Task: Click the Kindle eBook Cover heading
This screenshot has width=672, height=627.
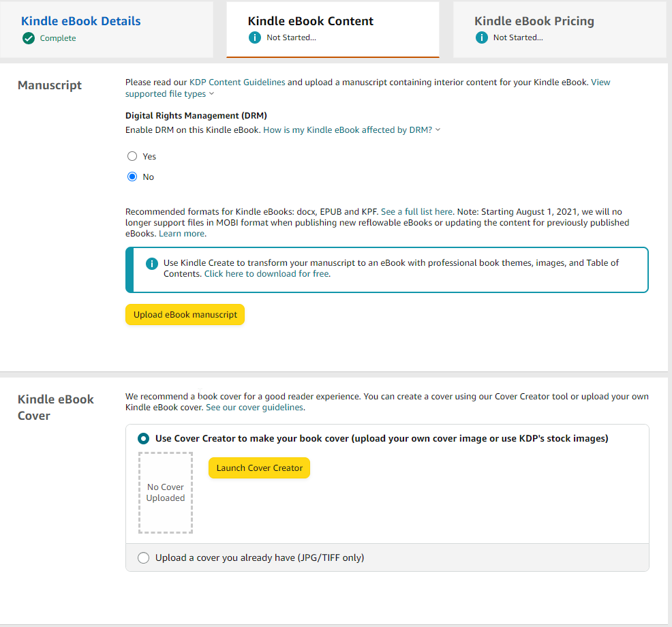Action: pos(56,408)
